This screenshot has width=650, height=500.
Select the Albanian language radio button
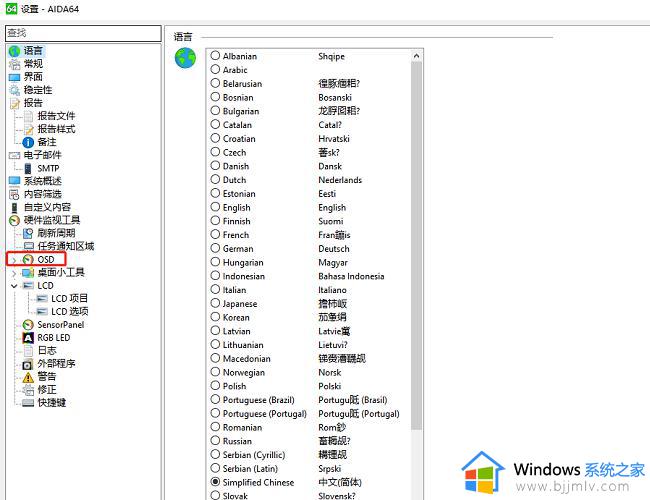[215, 56]
